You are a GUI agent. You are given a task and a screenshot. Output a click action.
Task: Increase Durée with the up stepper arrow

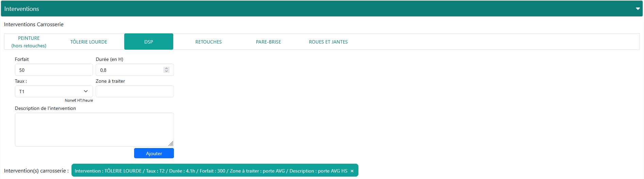pyautogui.click(x=166, y=68)
